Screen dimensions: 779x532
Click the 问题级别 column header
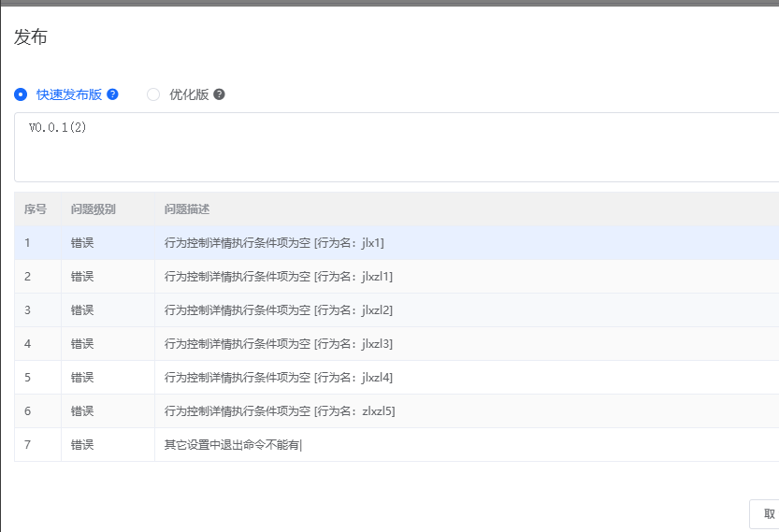point(93,208)
